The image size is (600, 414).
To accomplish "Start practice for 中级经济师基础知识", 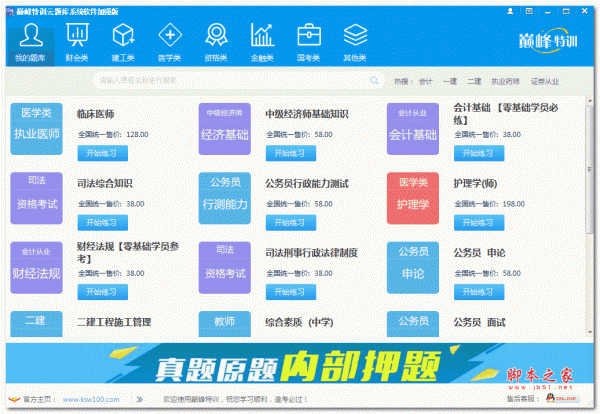I will coord(291,153).
